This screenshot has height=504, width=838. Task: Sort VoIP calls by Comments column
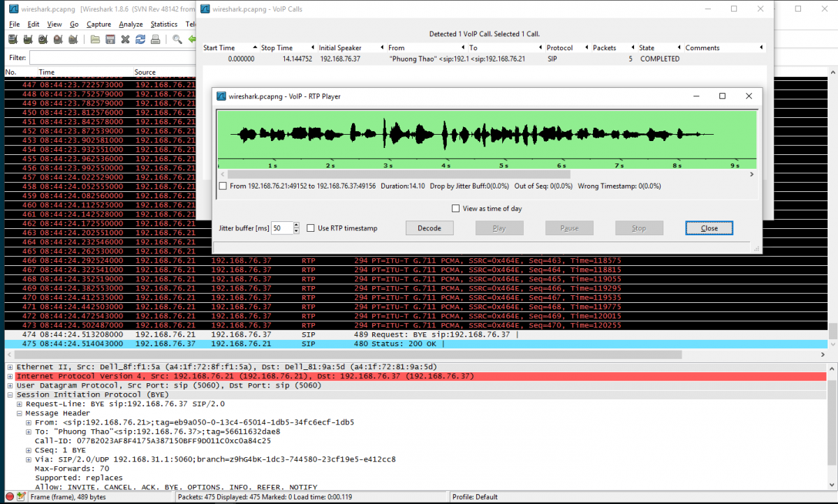tap(723, 47)
